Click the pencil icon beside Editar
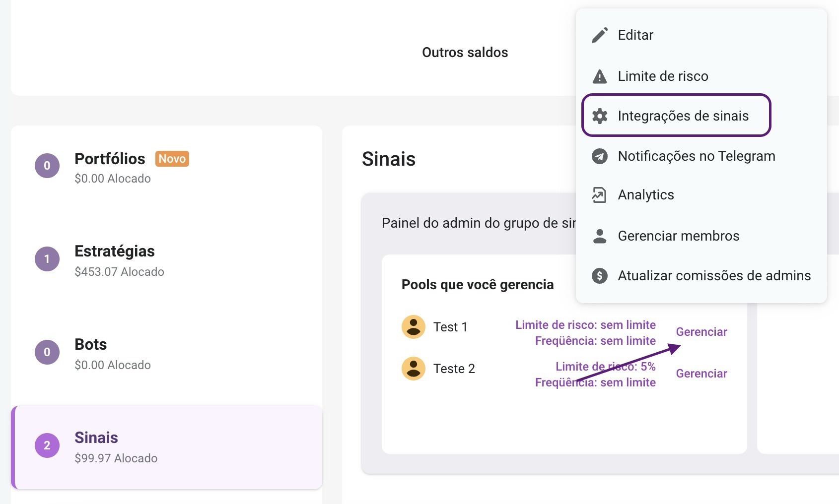Screen dimensions: 839x504 [x=600, y=35]
